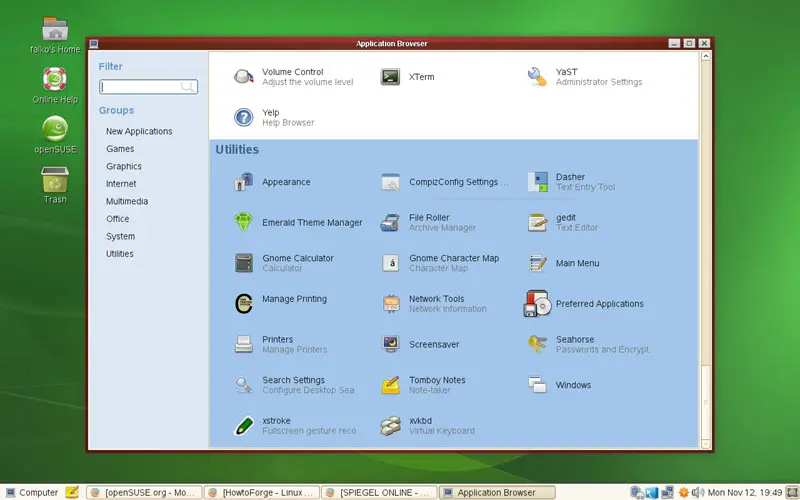Select Internet group in sidebar
The width and height of the screenshot is (800, 500).
(121, 184)
